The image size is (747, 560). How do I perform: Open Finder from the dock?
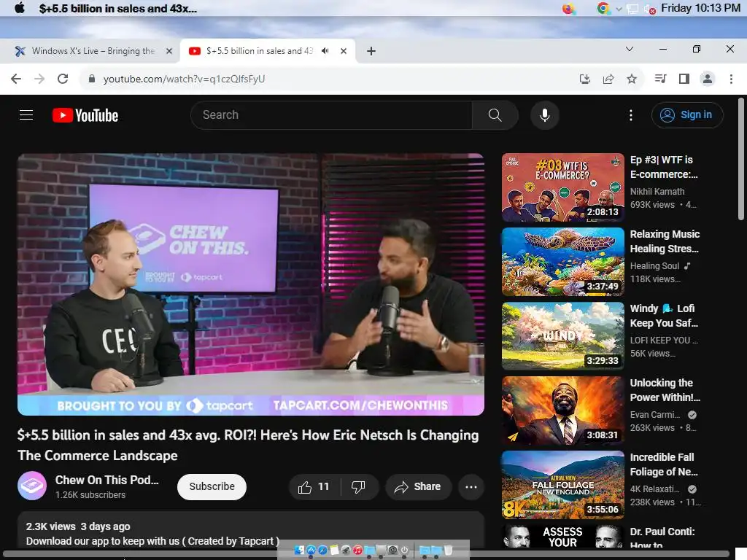tap(299, 550)
